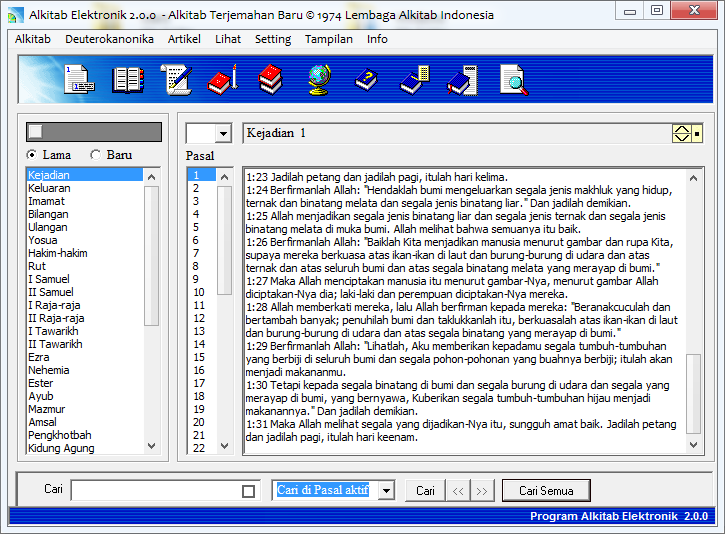Select chapter 5 in Pasal list

202,227
